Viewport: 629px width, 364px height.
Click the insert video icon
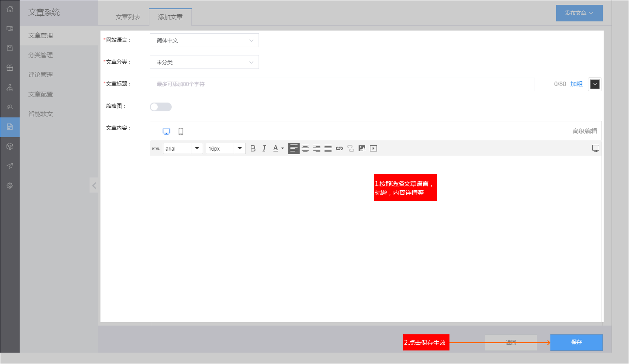pyautogui.click(x=373, y=148)
